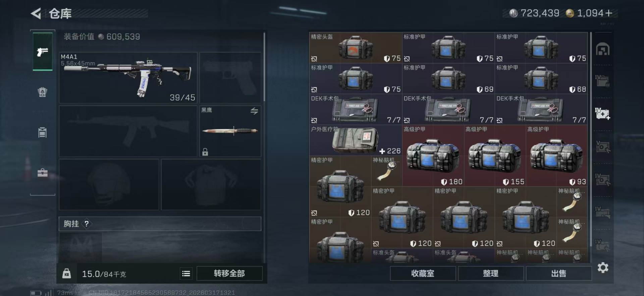Select the helmet filter icon on right sidebar
644x296 pixels.
[x=603, y=49]
